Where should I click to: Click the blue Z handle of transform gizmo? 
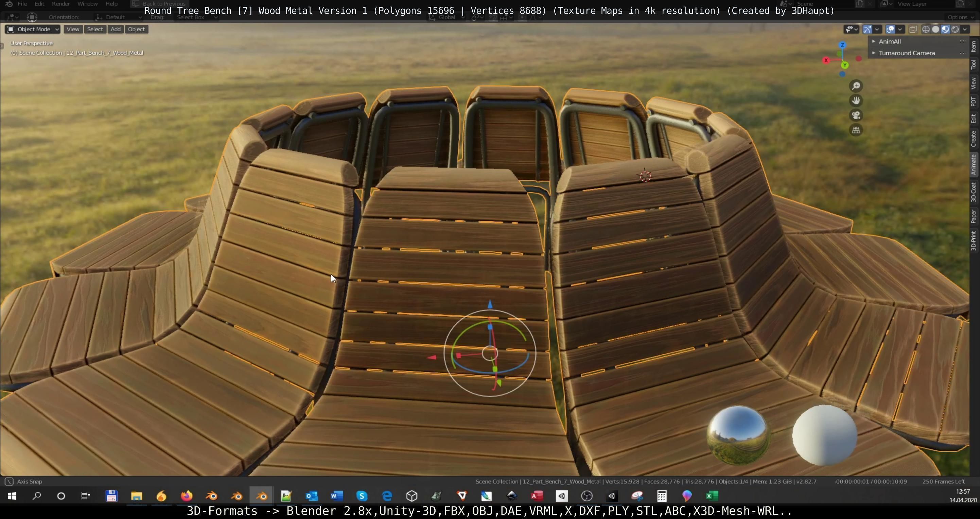[490, 305]
